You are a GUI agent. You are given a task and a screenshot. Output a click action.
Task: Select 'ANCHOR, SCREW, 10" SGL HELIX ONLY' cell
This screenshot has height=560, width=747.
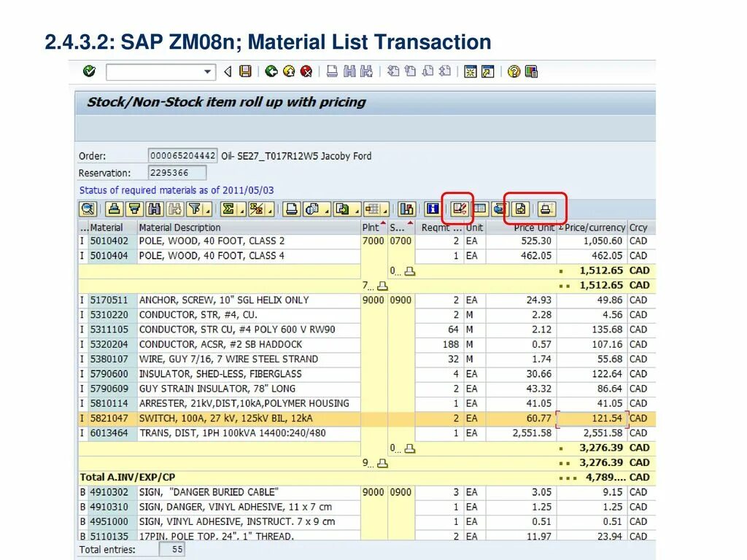(x=249, y=300)
